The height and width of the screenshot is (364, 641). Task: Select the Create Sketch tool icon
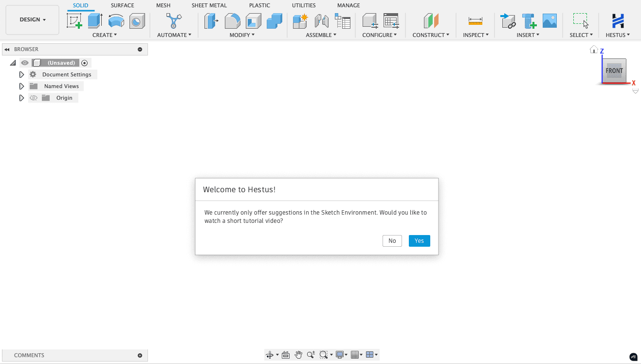[74, 21]
